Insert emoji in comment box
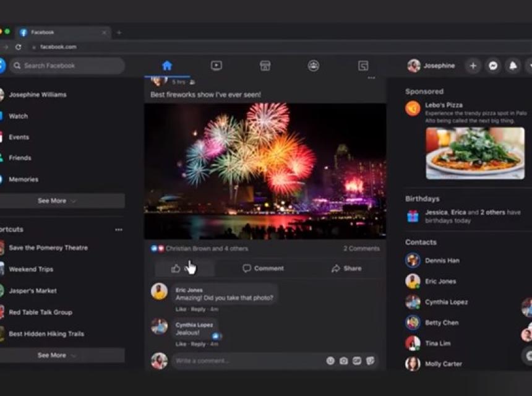Viewport: 532px width, 396px height. tap(330, 361)
